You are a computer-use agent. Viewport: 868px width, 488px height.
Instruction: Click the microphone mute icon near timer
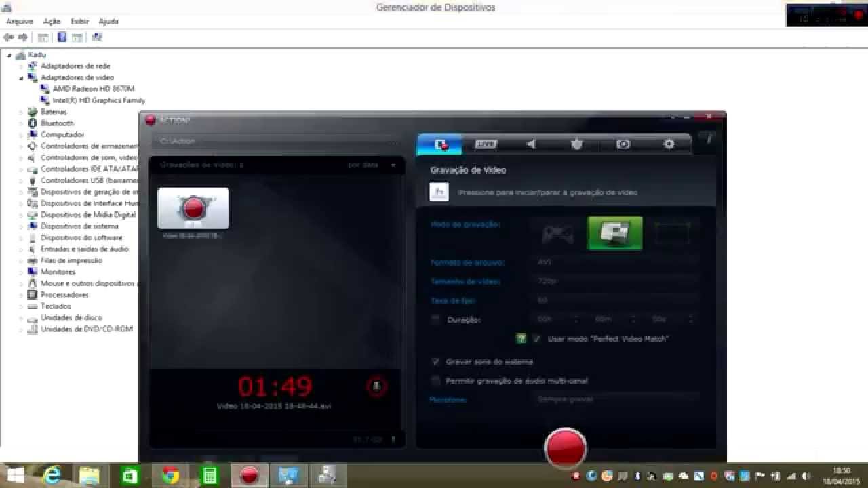[x=377, y=386]
